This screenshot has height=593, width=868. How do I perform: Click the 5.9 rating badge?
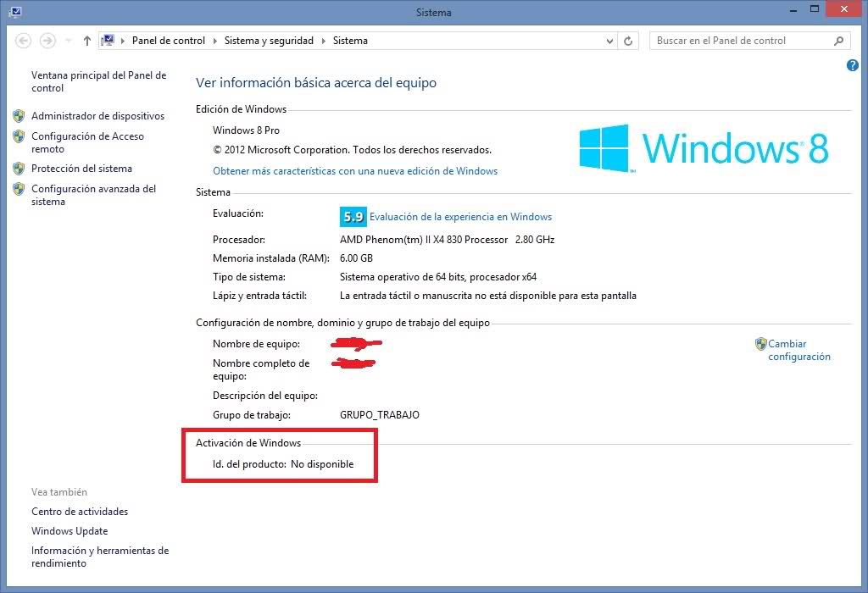[x=353, y=217]
